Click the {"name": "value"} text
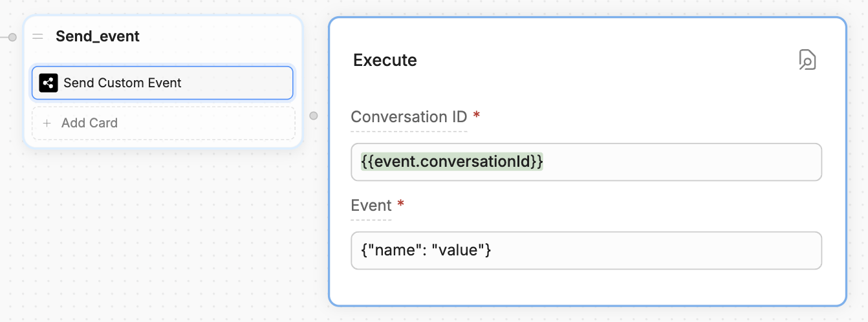Screen dimensions: 868x322 pos(426,250)
